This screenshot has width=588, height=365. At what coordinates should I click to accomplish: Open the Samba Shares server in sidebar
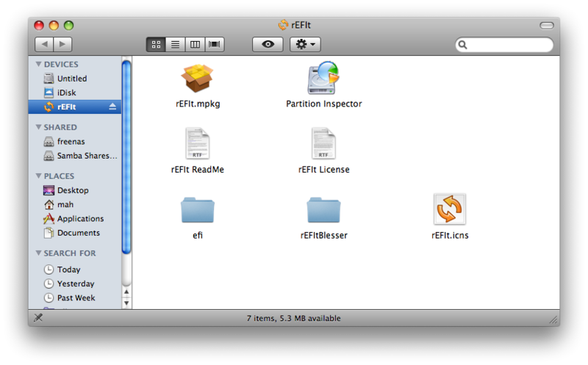click(75, 156)
